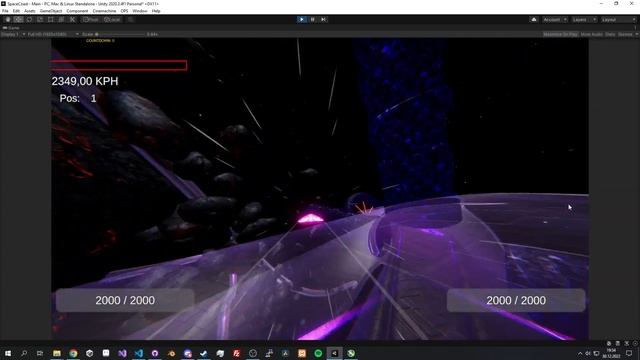Open the Component menu
The image size is (640, 360).
tap(77, 11)
